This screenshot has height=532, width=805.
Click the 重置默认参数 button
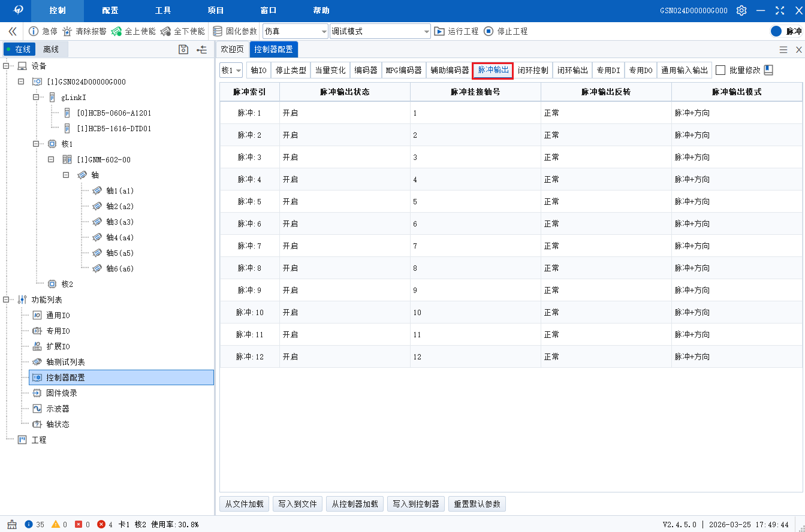(x=477, y=504)
